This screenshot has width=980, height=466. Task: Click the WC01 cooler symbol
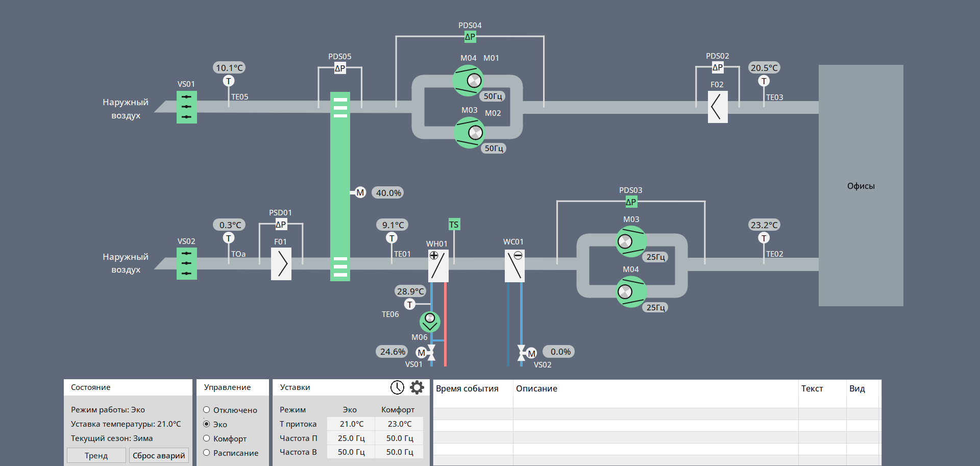tap(514, 266)
